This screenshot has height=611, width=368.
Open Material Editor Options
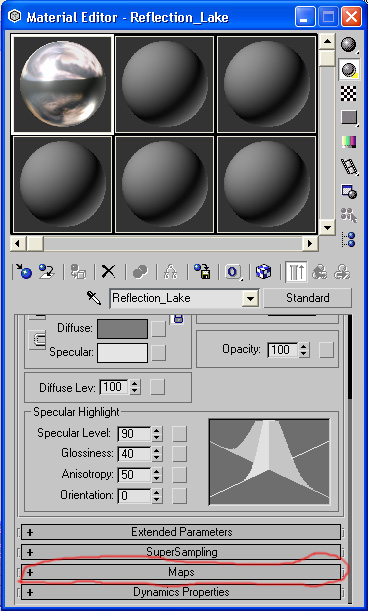[x=349, y=191]
